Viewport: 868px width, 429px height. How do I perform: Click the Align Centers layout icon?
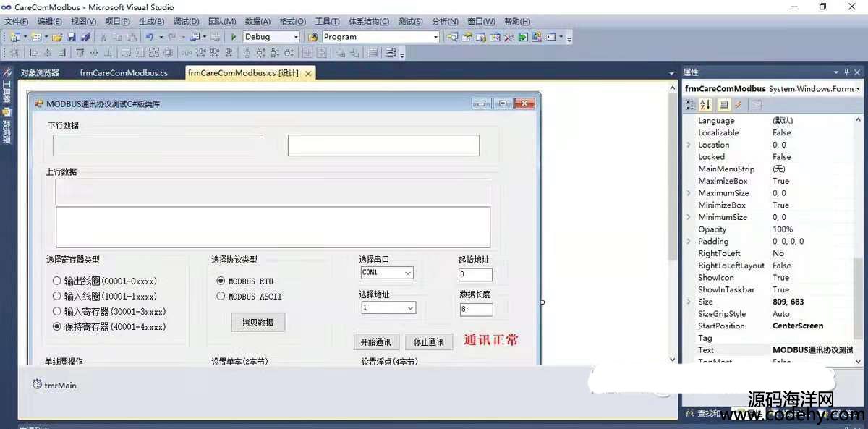point(47,52)
